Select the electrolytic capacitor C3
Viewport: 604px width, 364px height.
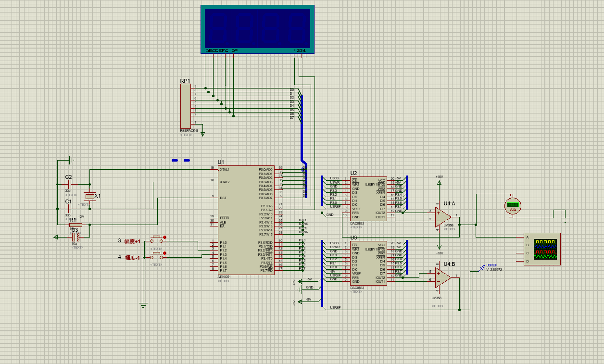pos(75,236)
